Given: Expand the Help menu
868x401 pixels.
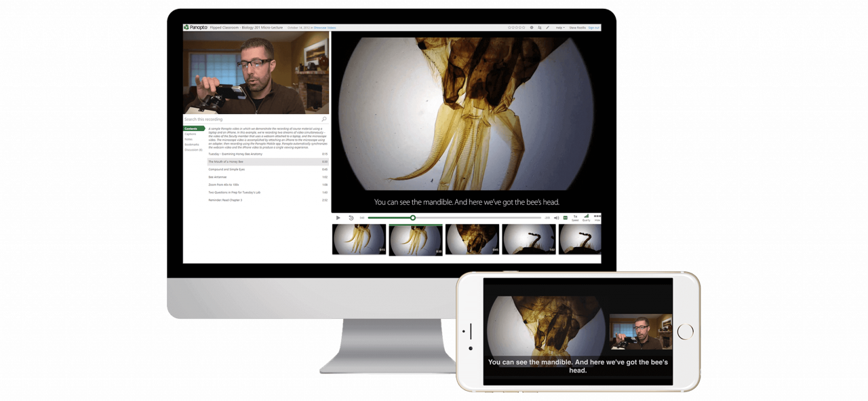Looking at the screenshot, I should (x=560, y=28).
